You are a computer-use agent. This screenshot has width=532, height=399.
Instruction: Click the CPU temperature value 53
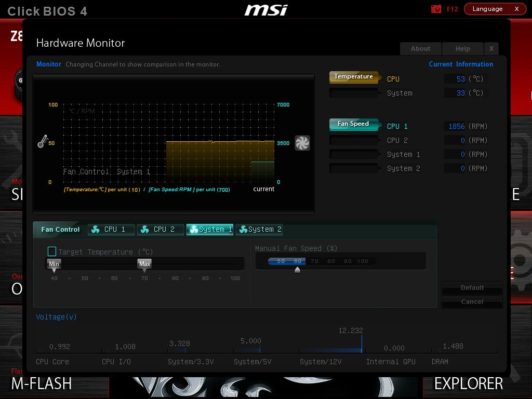pos(460,79)
